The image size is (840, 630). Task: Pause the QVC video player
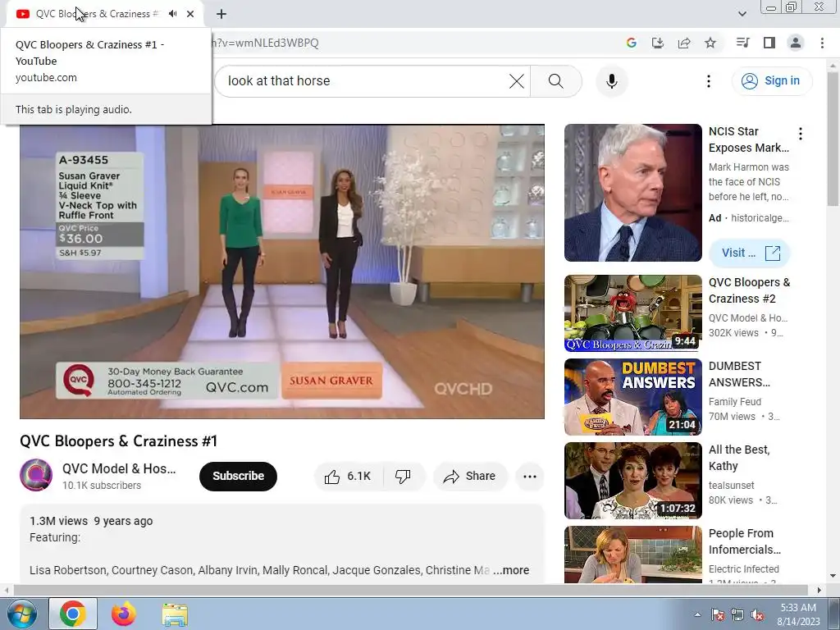point(282,272)
